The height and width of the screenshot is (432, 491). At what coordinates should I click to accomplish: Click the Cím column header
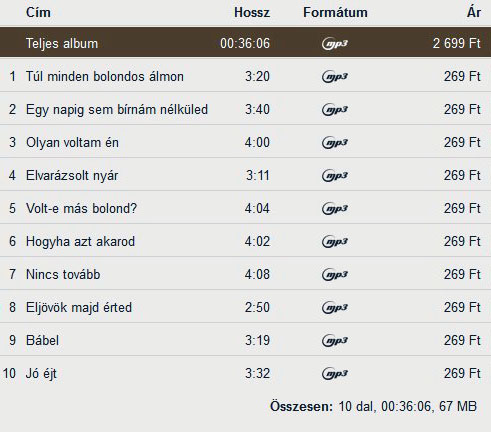click(38, 12)
